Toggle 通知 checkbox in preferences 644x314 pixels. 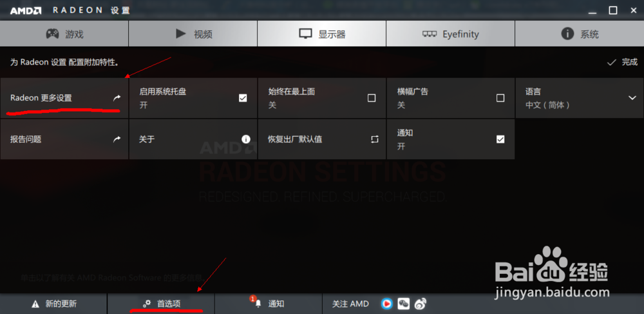point(500,139)
